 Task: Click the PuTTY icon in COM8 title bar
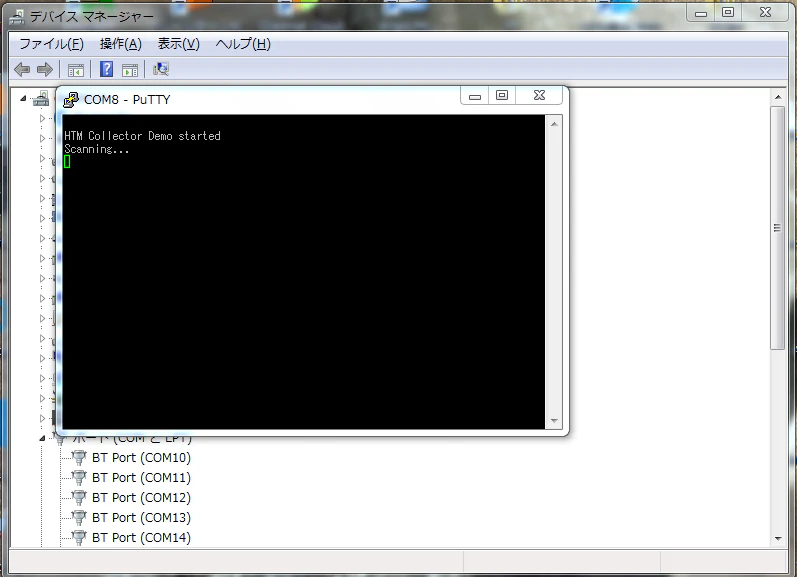point(71,100)
